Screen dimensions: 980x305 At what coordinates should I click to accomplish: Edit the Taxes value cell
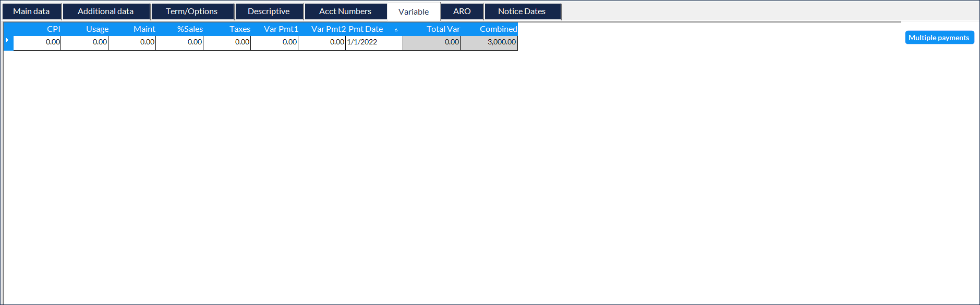(x=227, y=42)
